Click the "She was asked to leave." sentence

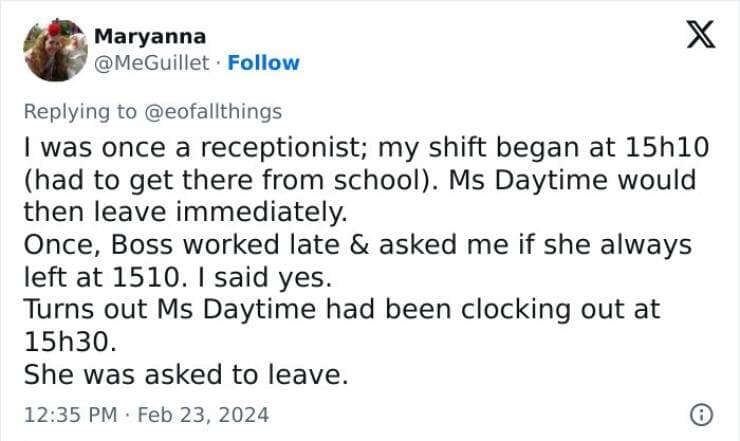185,374
